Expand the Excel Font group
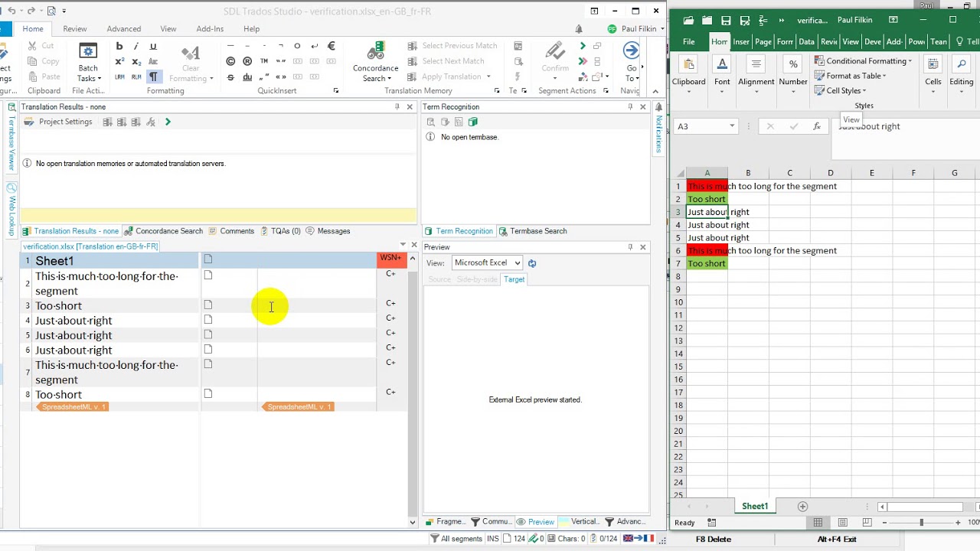This screenshot has width=980, height=551. (x=722, y=73)
